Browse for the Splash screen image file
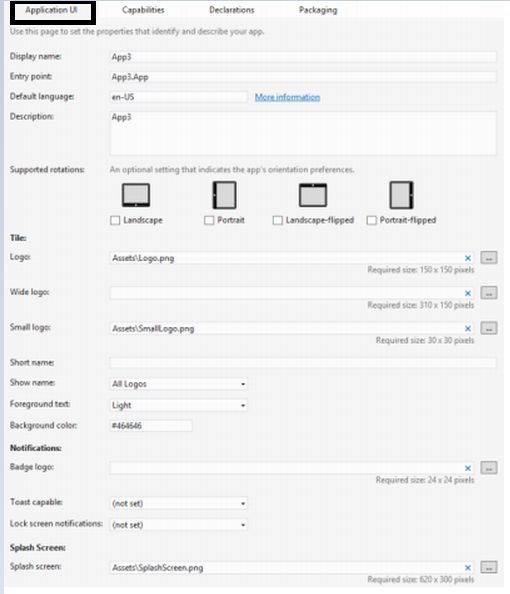The image size is (510, 594). (x=489, y=567)
